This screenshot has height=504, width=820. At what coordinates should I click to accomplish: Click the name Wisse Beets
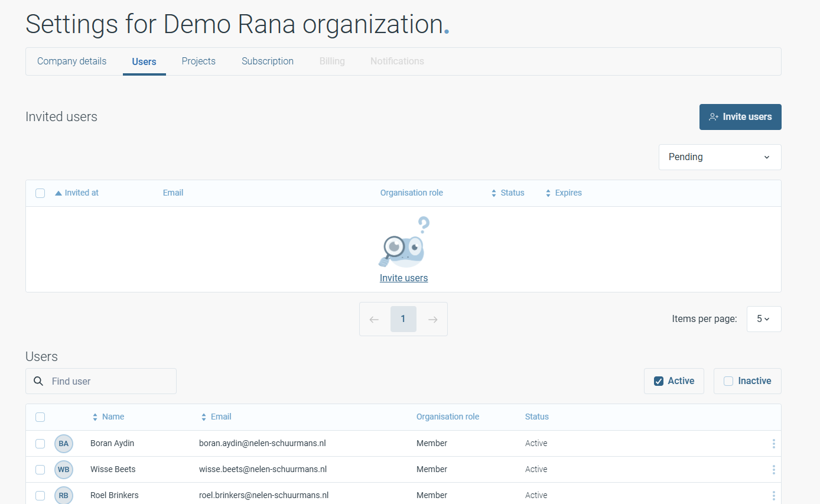click(x=113, y=470)
